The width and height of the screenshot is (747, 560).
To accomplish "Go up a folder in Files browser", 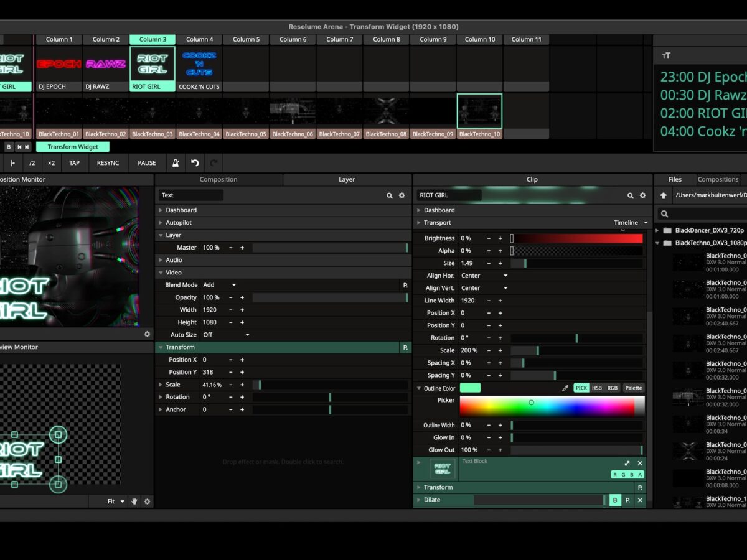I will pyautogui.click(x=664, y=195).
